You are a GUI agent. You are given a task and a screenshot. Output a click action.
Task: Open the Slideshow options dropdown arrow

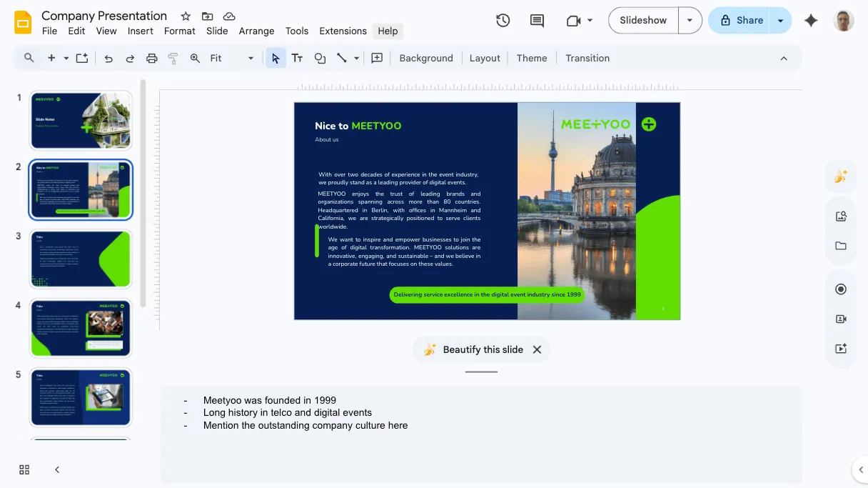click(x=690, y=20)
